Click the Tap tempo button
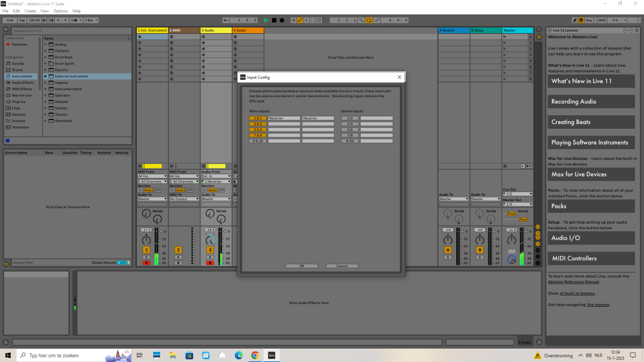Screen dimensions: 644x362 [x=22, y=20]
